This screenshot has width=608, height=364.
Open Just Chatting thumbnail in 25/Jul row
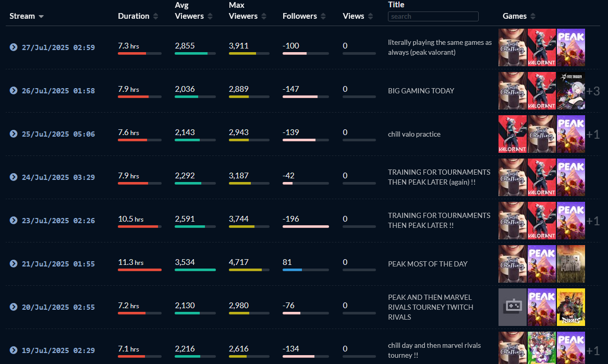(x=542, y=134)
